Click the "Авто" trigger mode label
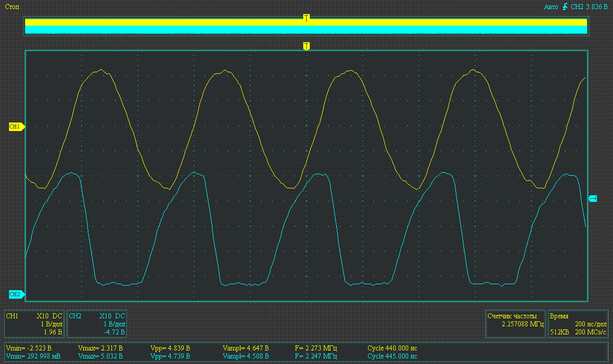 (551, 7)
